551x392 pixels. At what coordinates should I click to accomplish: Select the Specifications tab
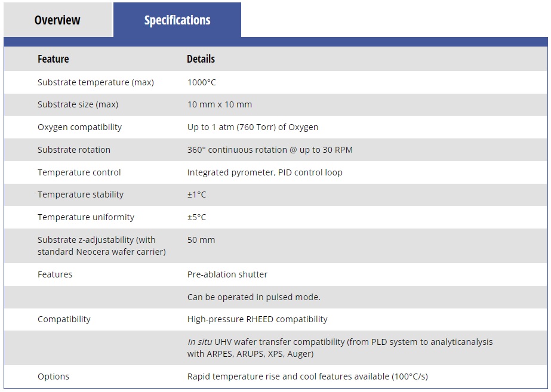point(177,20)
